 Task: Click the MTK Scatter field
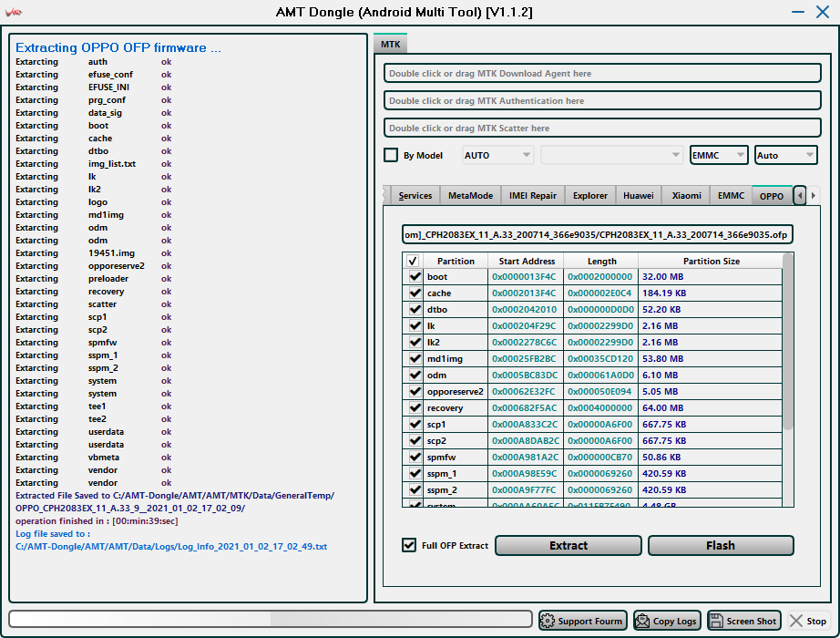point(602,129)
